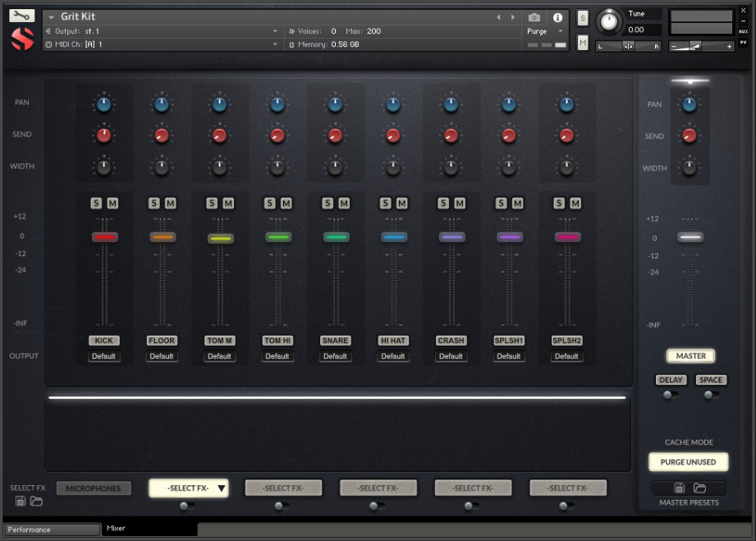
Task: Click the master white fader handle
Action: tap(690, 236)
